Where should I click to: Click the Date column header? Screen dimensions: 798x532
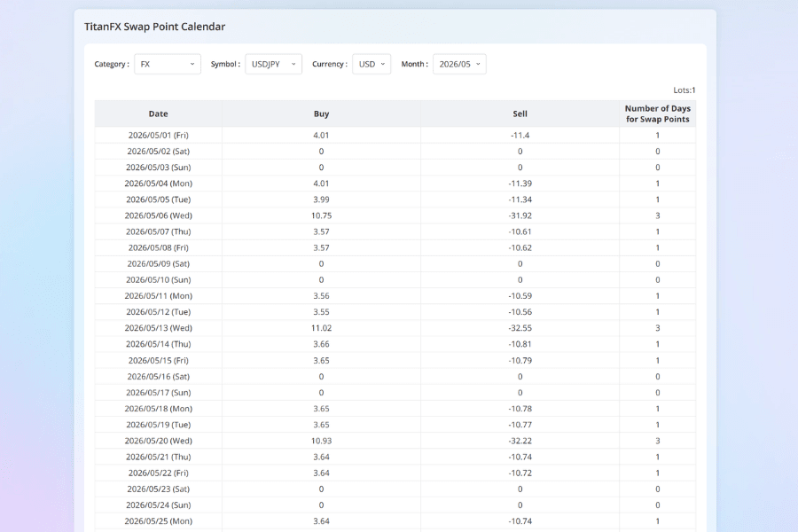(159, 114)
